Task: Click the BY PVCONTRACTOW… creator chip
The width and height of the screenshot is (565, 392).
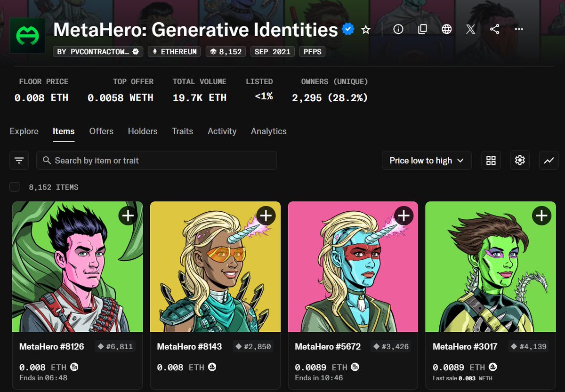Action: coord(98,51)
